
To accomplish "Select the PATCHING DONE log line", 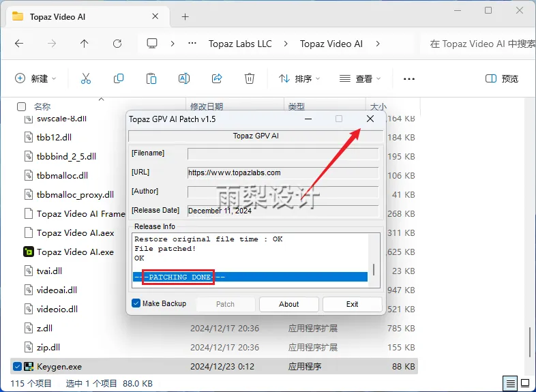I will (x=250, y=277).
